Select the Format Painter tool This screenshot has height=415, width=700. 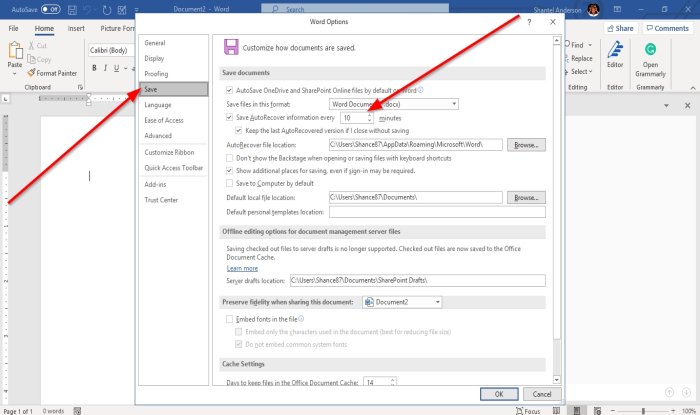pos(52,73)
